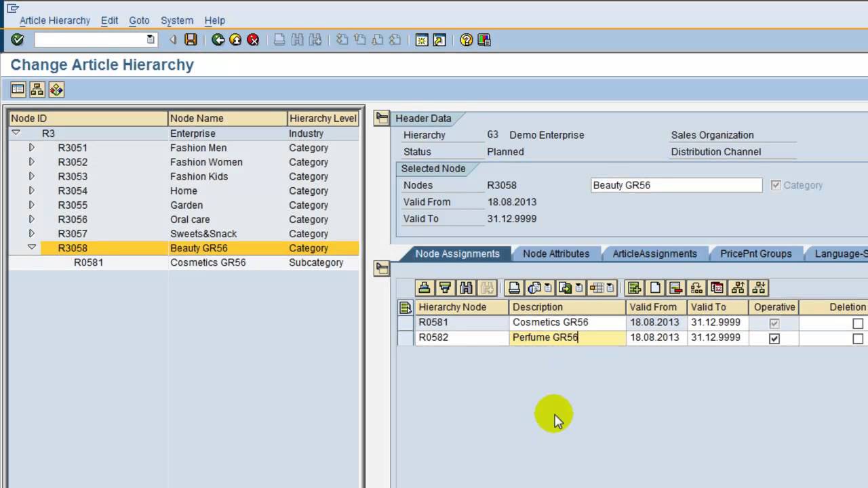Click the Save disk icon in toolbar
Image resolution: width=868 pixels, height=488 pixels.
191,40
